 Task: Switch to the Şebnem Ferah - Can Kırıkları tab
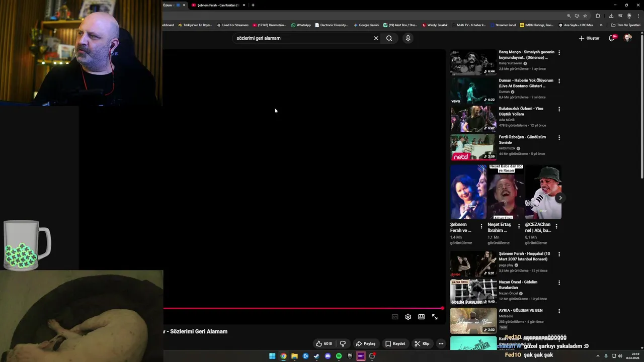(218, 5)
